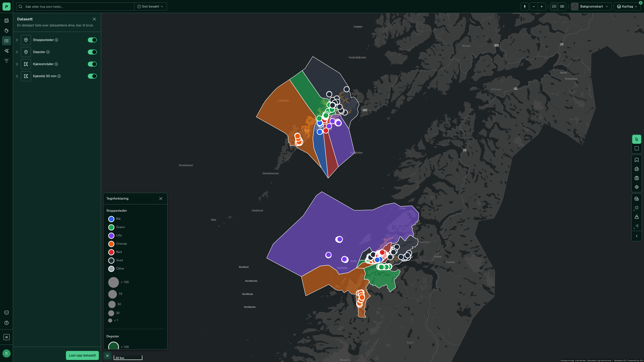Click the print map icon
Screen dimensions: 644x362
(636, 169)
